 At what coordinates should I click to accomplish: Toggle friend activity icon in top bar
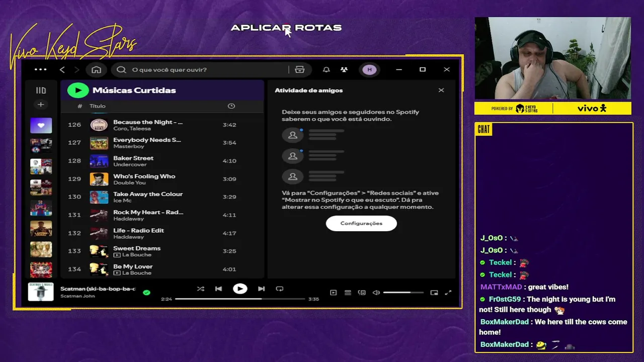point(344,70)
